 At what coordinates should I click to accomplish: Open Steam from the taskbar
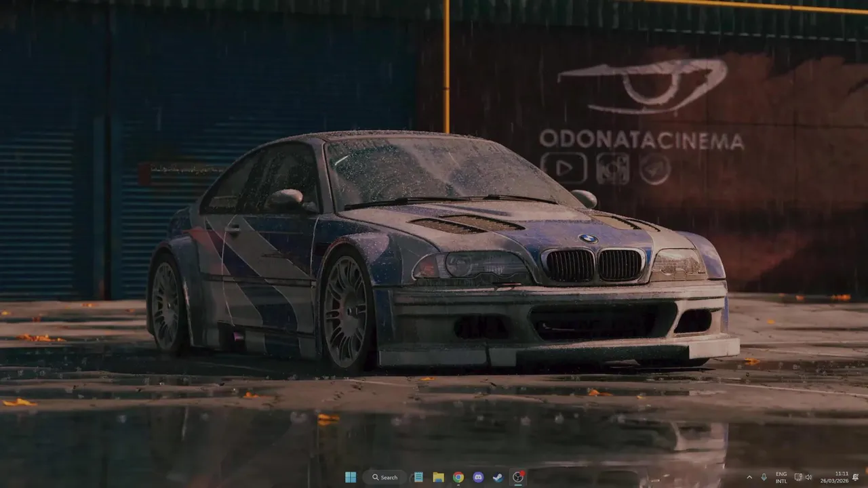click(x=498, y=477)
